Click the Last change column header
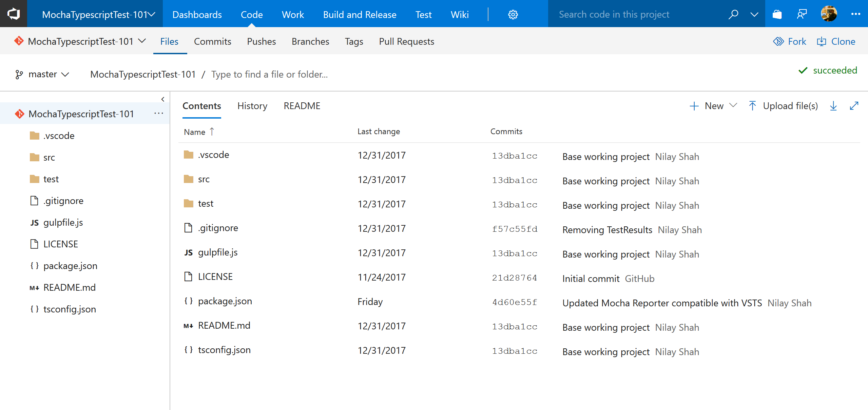 click(379, 131)
